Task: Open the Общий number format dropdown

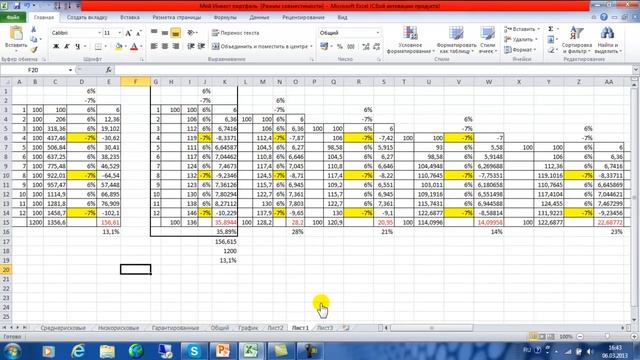Action: [378, 33]
